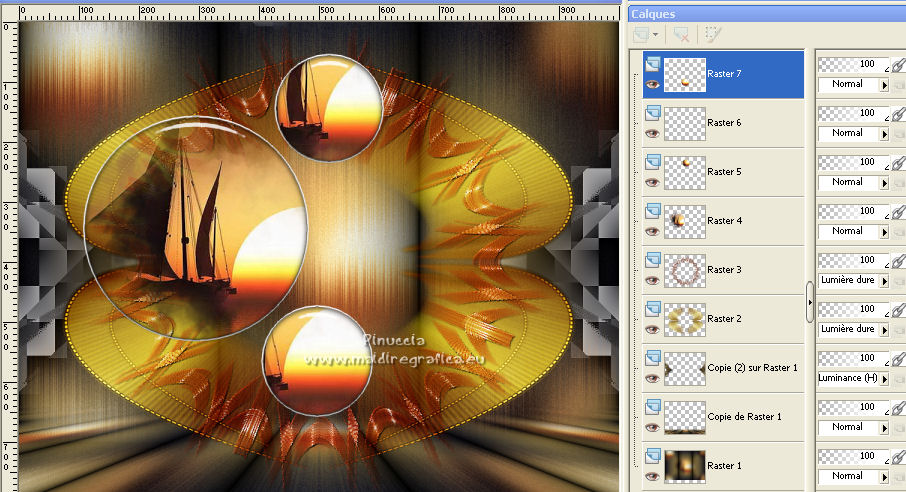Click the Raster 3 ring thumbnail
The image size is (906, 492).
point(685,271)
